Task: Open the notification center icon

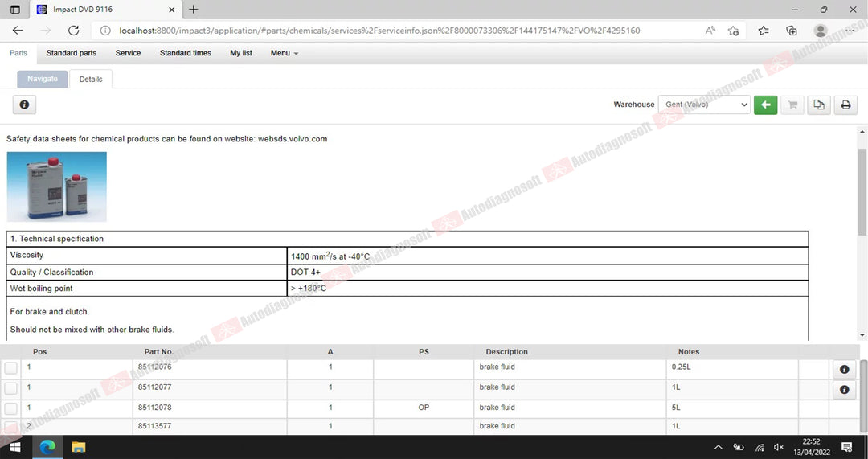Action: pos(846,447)
